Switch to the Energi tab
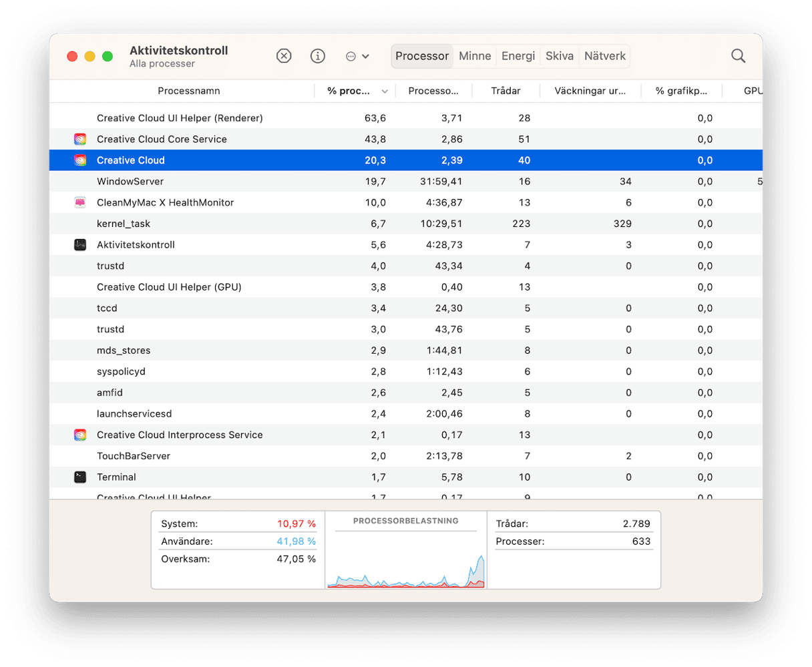The image size is (812, 667). click(518, 56)
